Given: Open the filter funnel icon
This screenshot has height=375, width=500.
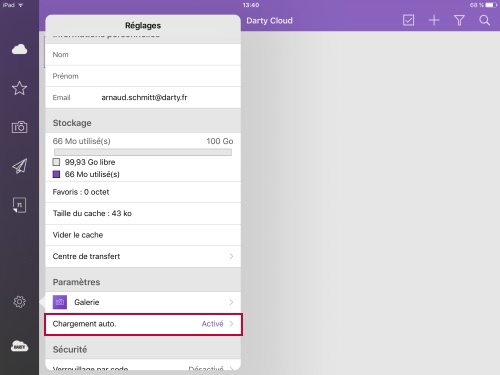Looking at the screenshot, I should [x=459, y=20].
